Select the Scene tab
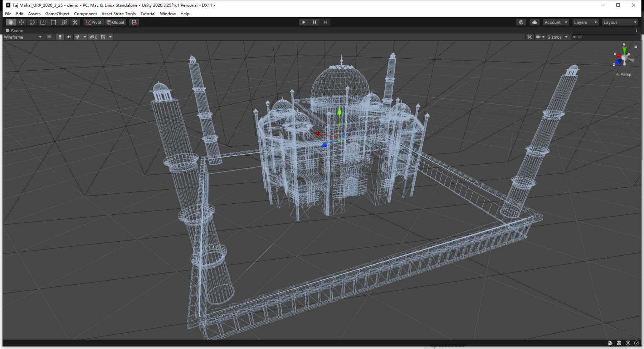The width and height of the screenshot is (644, 349). [14, 30]
